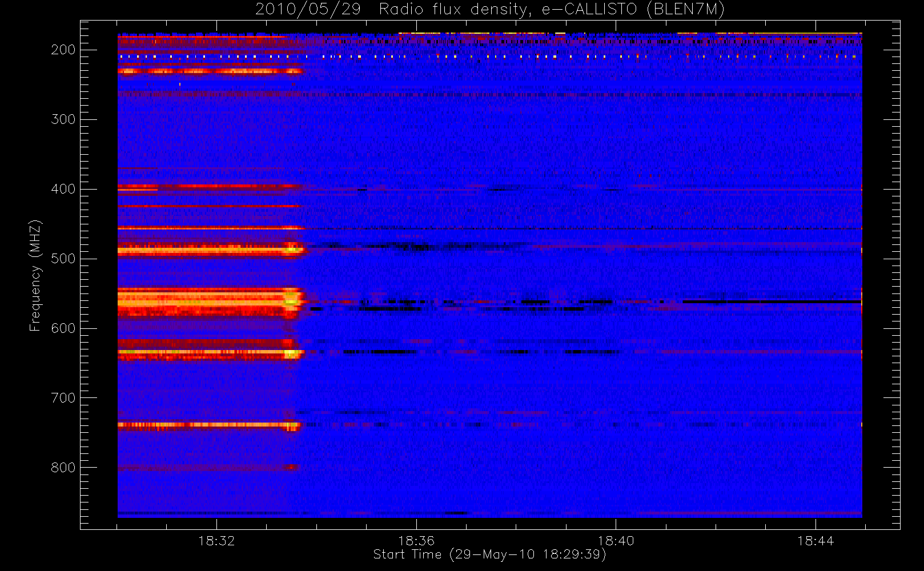Click the plot title 'Radio flux density, e-CALLISTO (BLEN7M)'
Screen dimensions: 924x571
[552, 10]
